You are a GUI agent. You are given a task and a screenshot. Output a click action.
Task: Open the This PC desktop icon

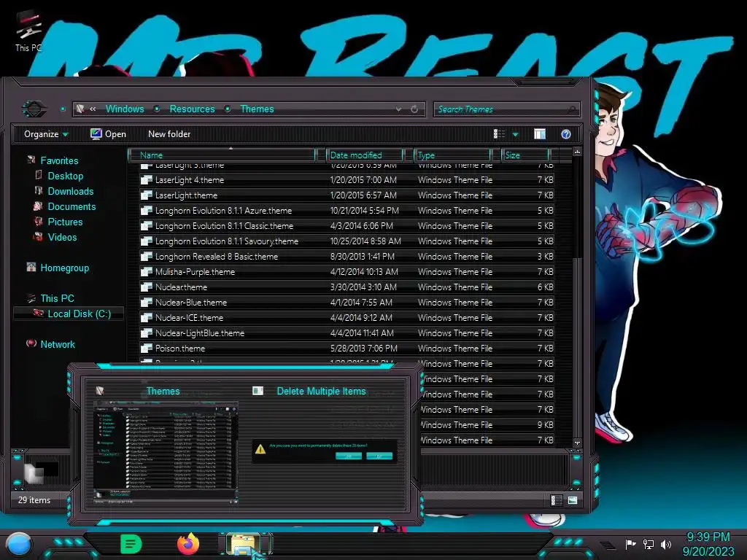pyautogui.click(x=28, y=32)
